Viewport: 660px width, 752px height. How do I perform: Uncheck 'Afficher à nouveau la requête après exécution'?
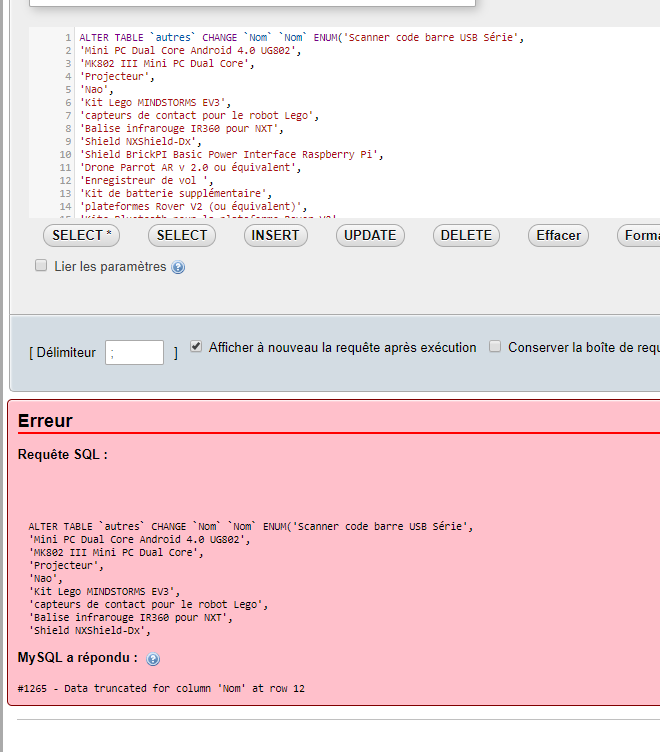pos(196,346)
